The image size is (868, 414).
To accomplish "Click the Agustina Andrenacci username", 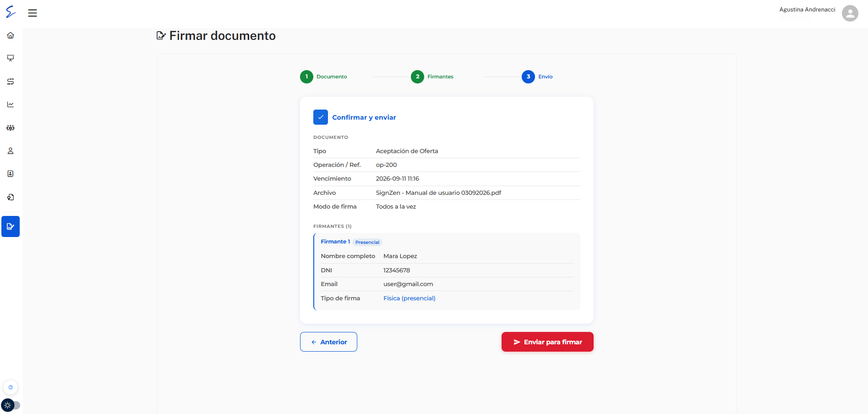I will pos(807,10).
